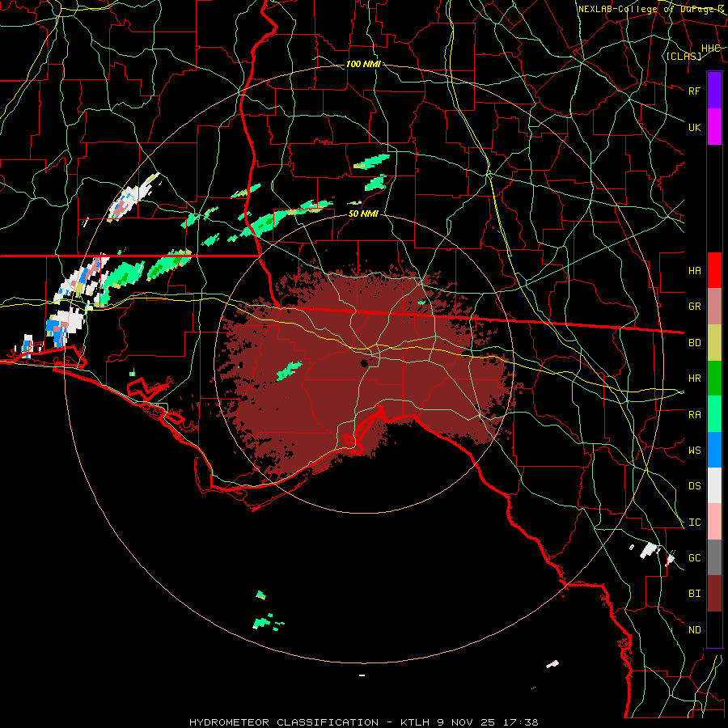Click the HR legend label
The height and width of the screenshot is (728, 728).
point(694,379)
